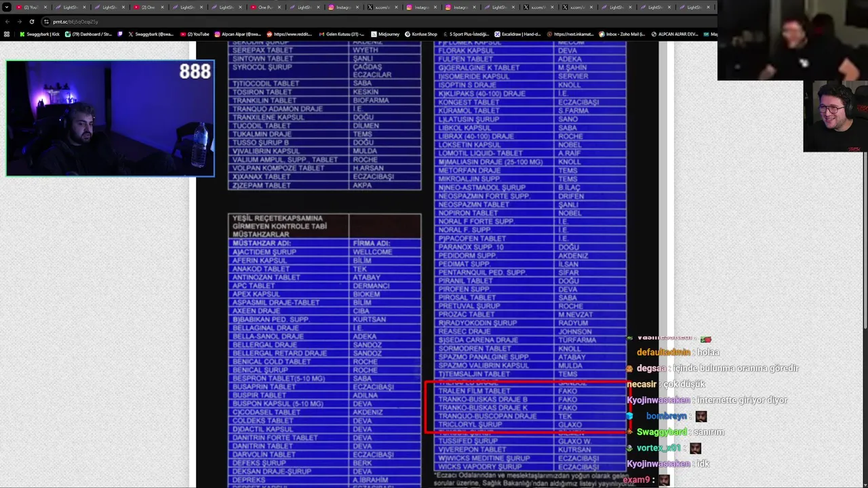The image size is (868, 488).
Task: Open the reddit.com bookmark
Action: (290, 34)
